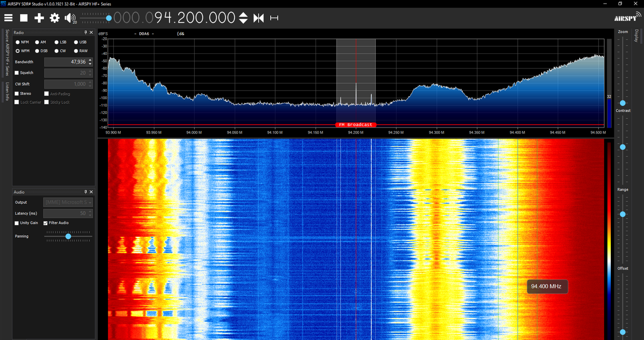Viewport: 644px width, 340px height.
Task: Click the Range slider handle
Action: coord(623,214)
